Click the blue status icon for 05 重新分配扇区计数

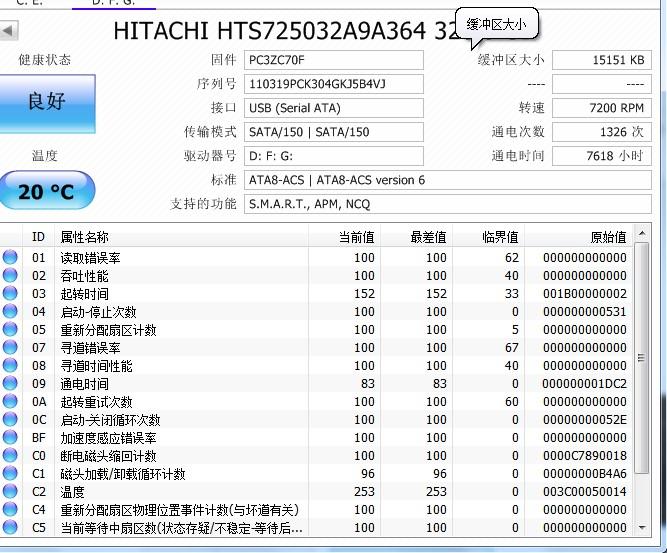coord(10,329)
